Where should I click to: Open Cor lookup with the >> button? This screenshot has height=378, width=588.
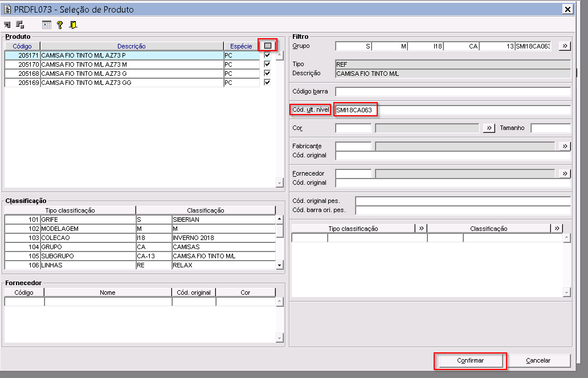coord(489,128)
